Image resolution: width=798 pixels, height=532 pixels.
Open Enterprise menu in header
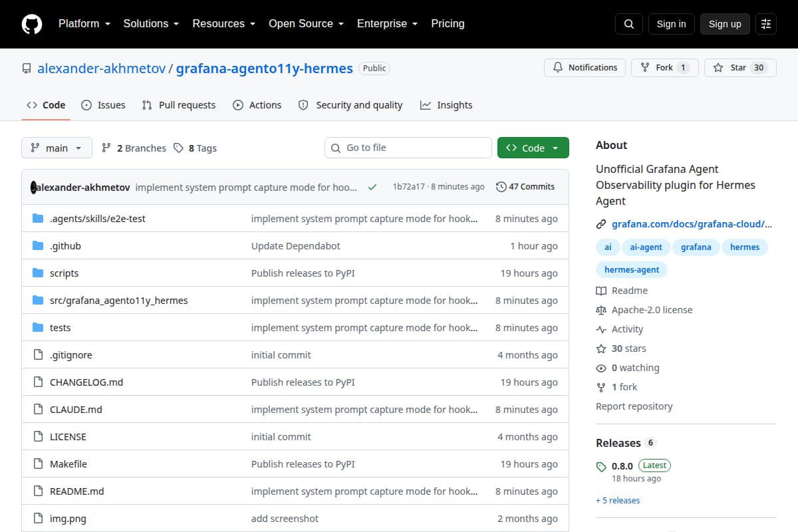coord(387,24)
